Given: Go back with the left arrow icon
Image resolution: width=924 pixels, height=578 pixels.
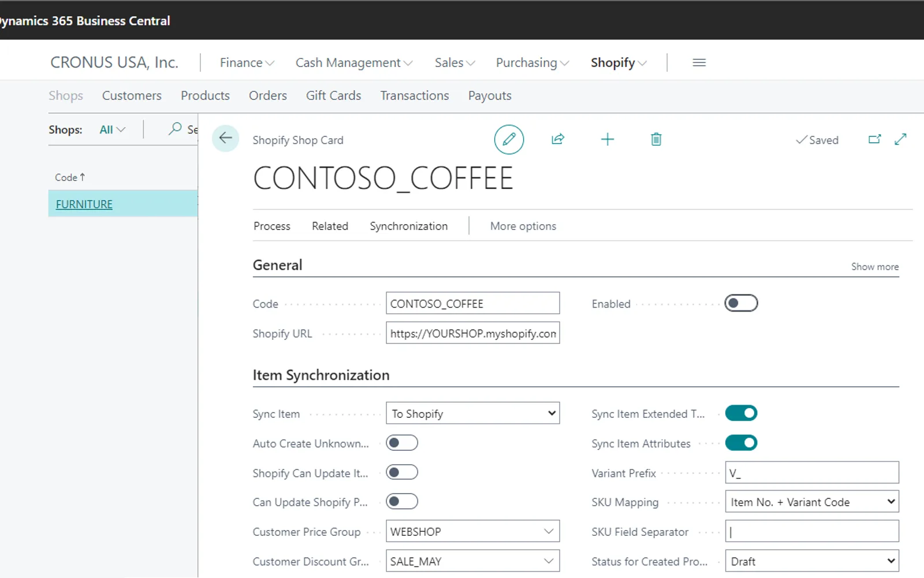Looking at the screenshot, I should click(x=226, y=138).
